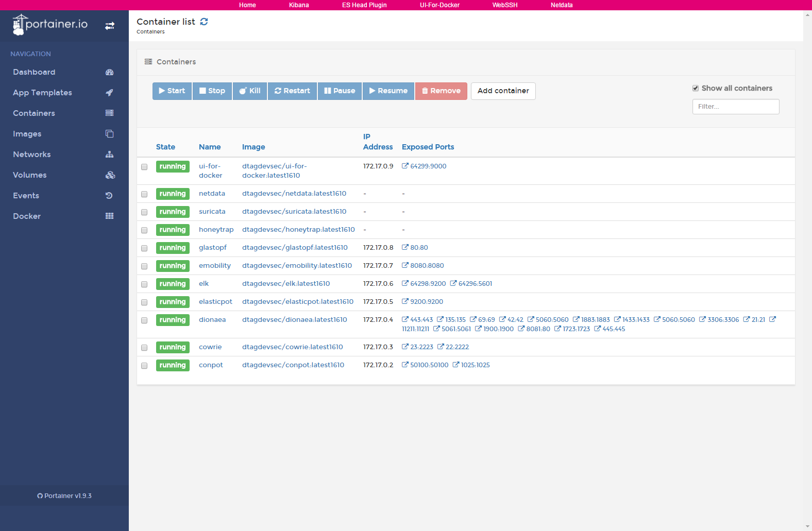Click the GitHub icon next to Portainer v1.9.3
This screenshot has height=531, width=812.
40,496
